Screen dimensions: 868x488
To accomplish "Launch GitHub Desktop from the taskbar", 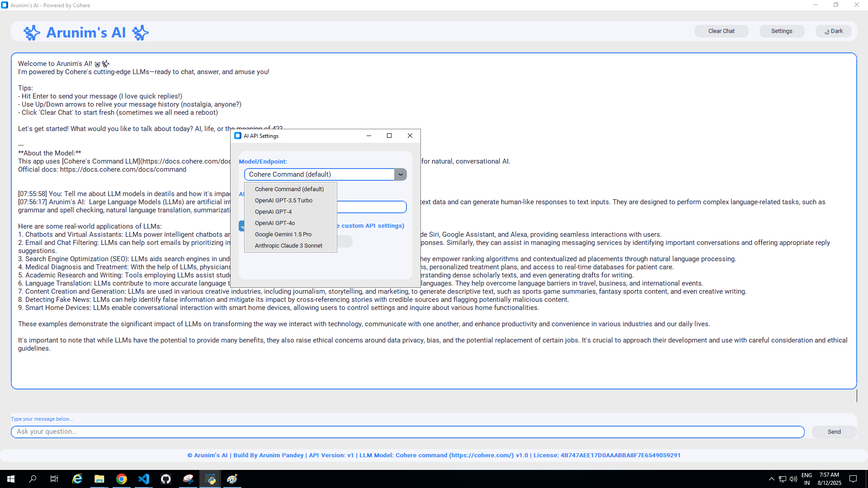I will (165, 479).
